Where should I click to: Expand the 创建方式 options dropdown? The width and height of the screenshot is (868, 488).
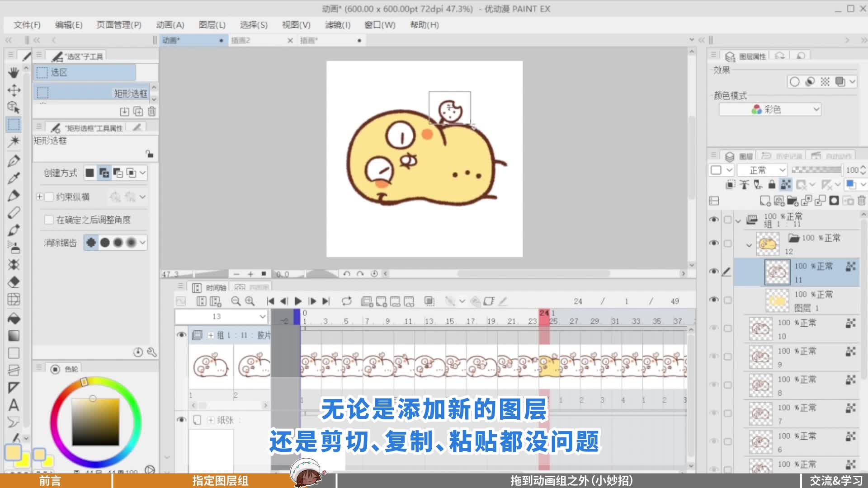142,173
